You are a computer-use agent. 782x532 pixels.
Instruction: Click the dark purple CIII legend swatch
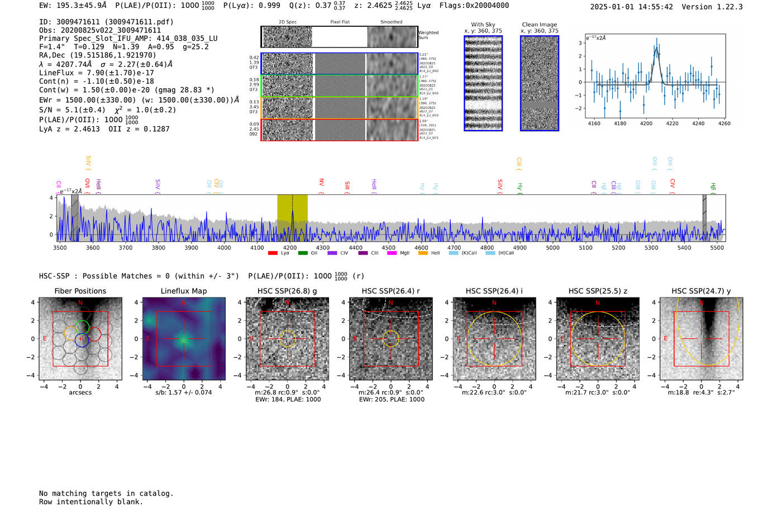pos(363,253)
